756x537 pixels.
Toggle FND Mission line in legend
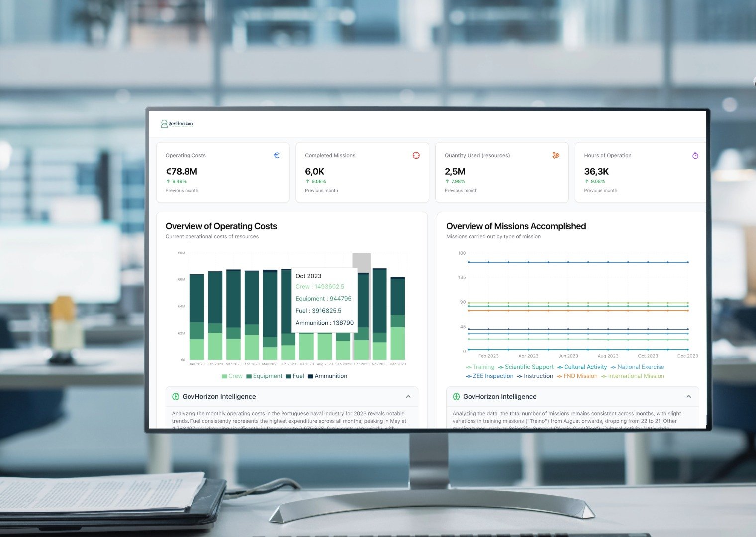[577, 376]
